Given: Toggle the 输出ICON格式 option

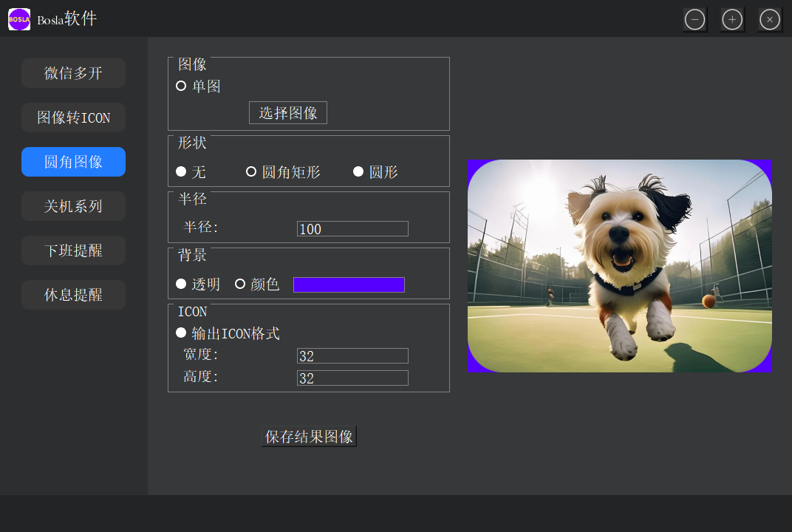Looking at the screenshot, I should tap(181, 333).
